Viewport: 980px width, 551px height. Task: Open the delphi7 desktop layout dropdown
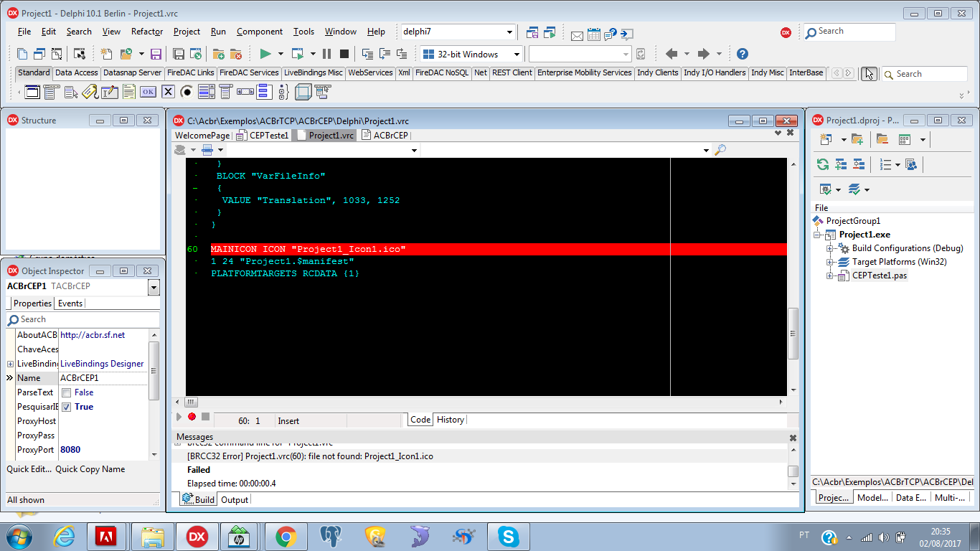click(509, 32)
